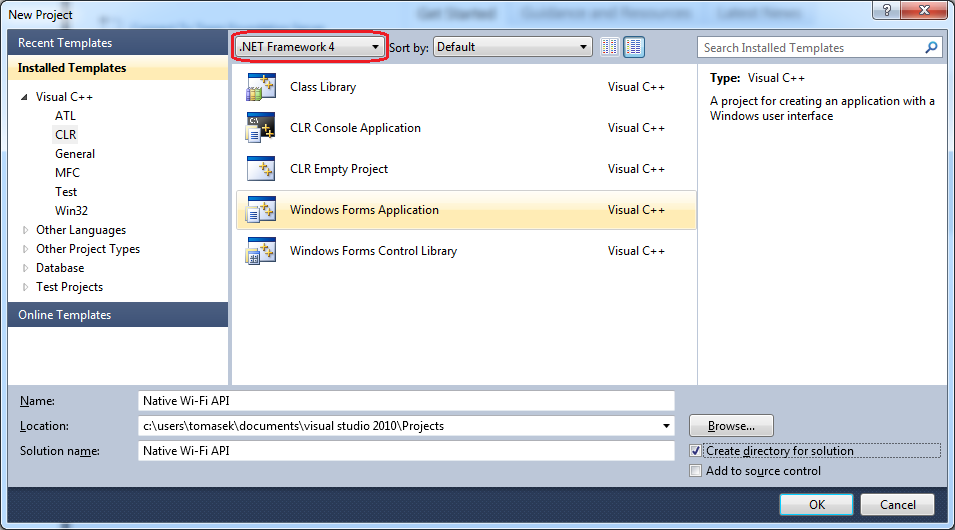Collapse the Visual C++ tree node
This screenshot has height=530, width=955.
click(x=24, y=97)
